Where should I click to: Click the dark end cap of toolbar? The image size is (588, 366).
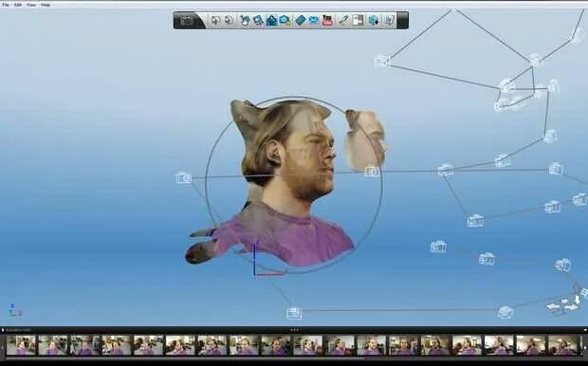402,20
